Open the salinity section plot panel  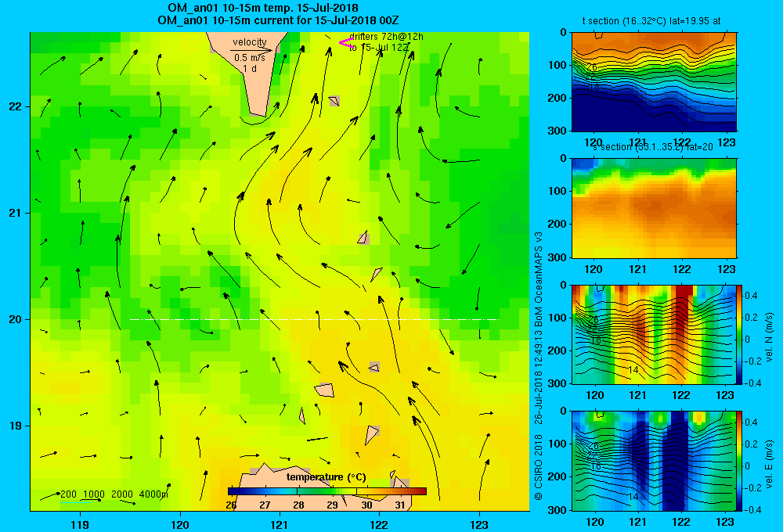pos(654,208)
